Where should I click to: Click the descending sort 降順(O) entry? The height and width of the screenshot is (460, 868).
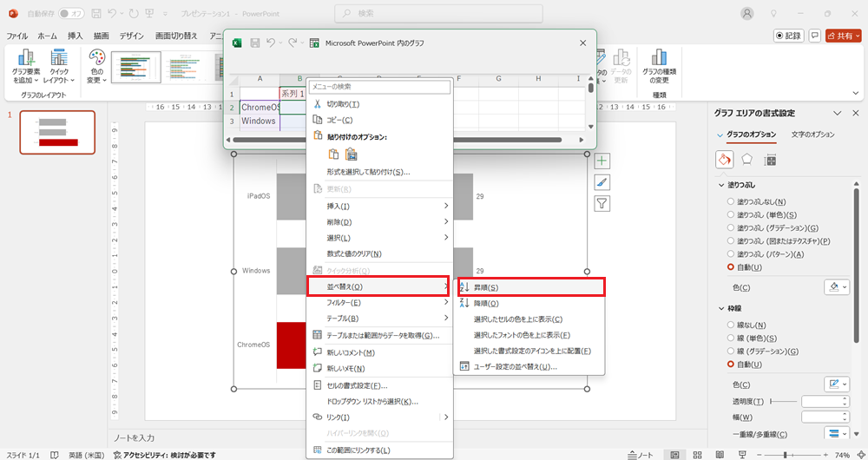[x=529, y=304]
